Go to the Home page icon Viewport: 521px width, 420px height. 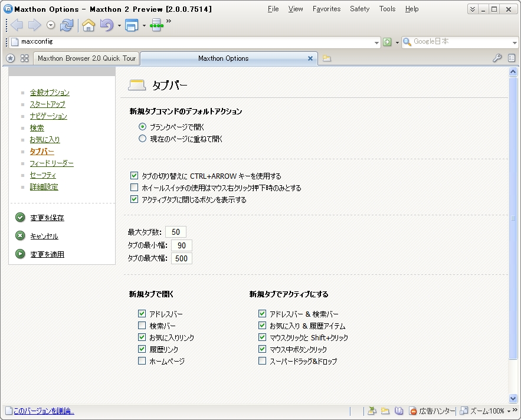click(x=89, y=25)
